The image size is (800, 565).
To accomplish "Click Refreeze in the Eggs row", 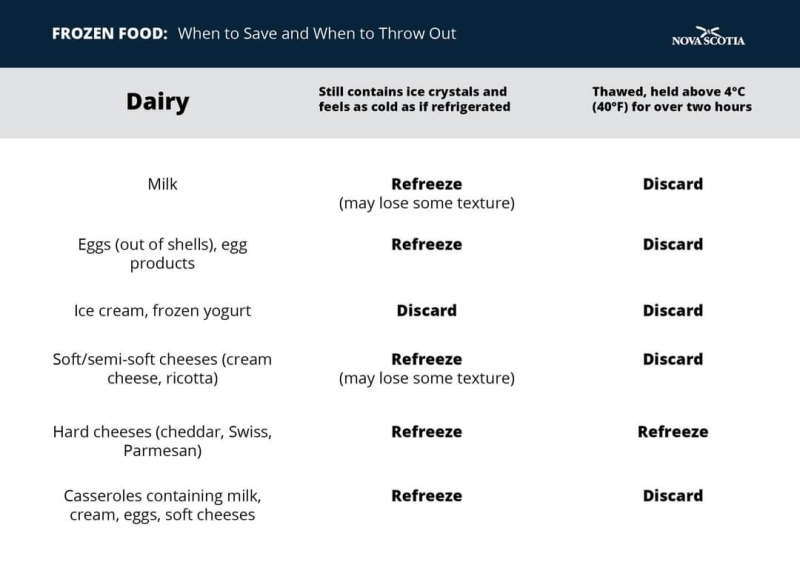I will click(427, 244).
